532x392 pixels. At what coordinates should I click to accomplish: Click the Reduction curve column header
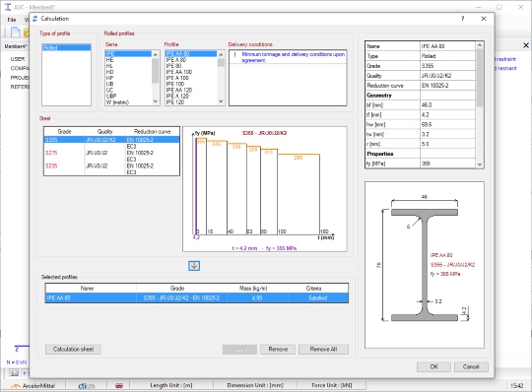[x=152, y=132]
